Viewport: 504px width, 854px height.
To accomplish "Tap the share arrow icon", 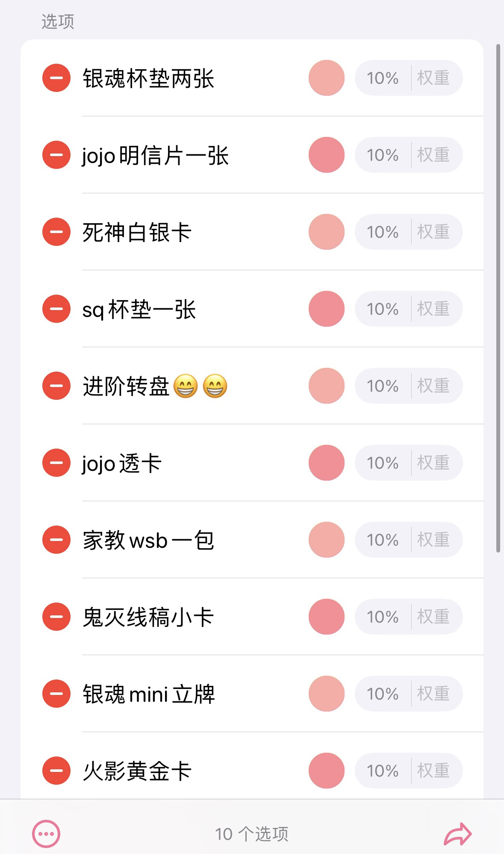I will click(457, 833).
